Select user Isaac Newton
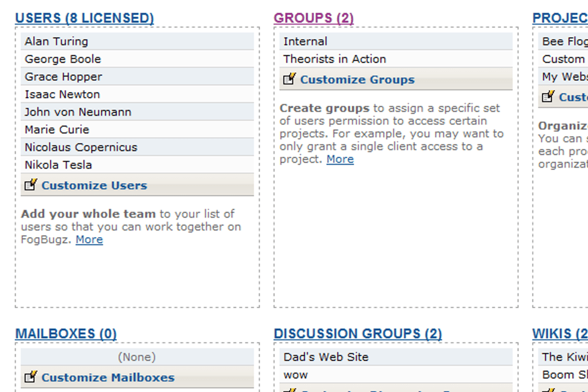The image size is (588, 392). [x=137, y=94]
